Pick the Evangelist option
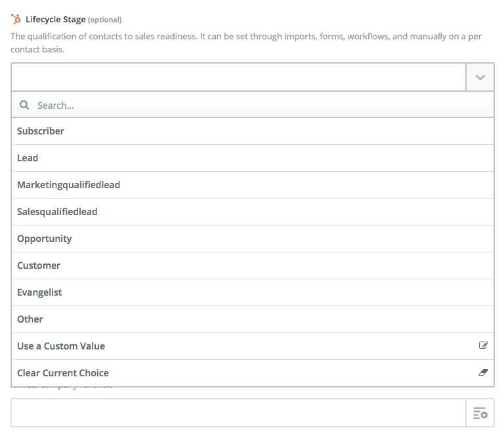Image resolution: width=504 pixels, height=434 pixels. [x=253, y=292]
